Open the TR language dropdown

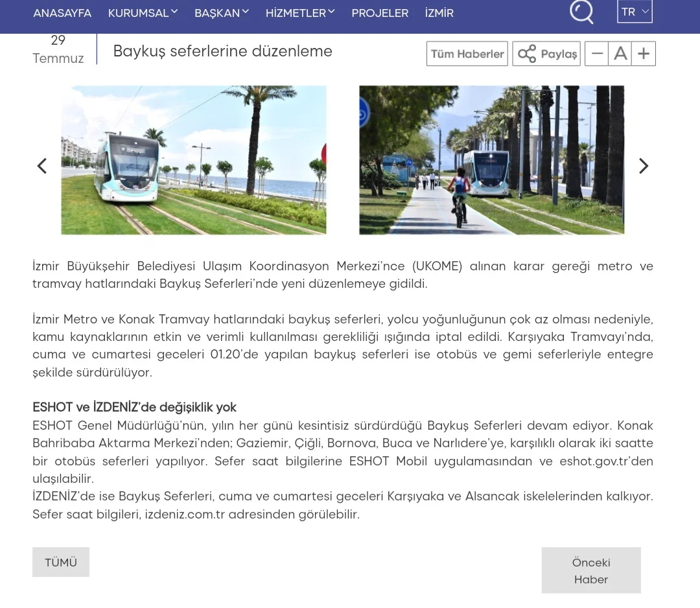coord(635,12)
